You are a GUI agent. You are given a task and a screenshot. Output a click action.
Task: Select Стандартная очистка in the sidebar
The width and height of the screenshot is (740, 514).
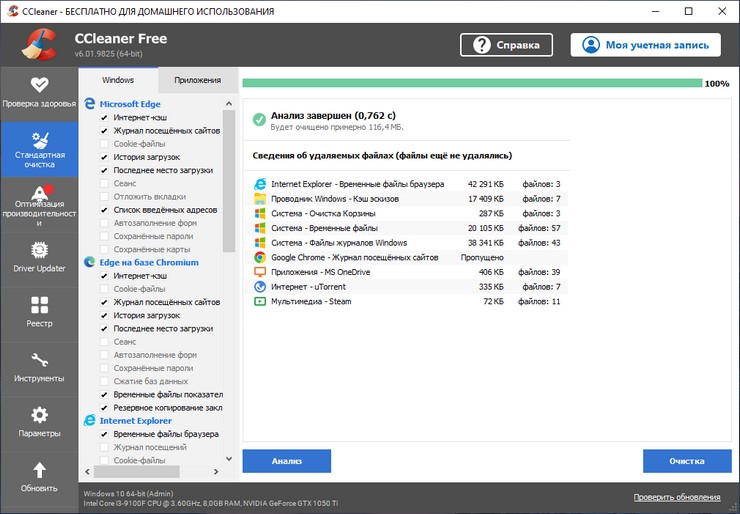tap(39, 149)
